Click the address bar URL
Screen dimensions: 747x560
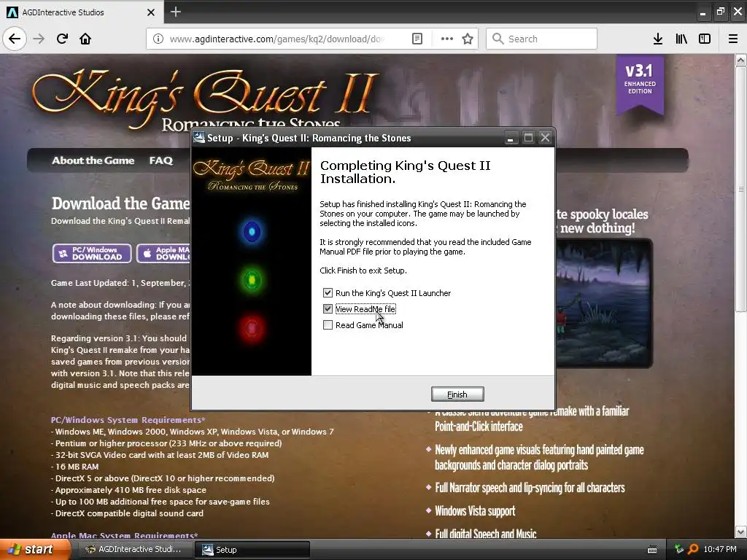click(276, 39)
